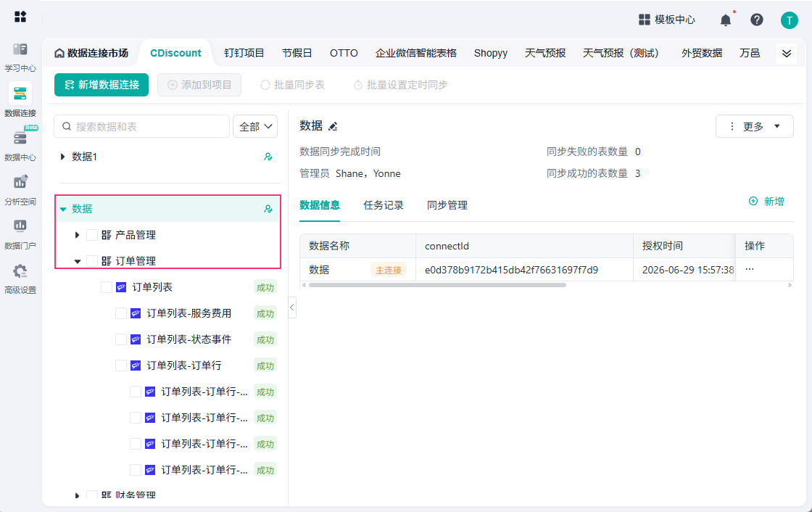Go to 分析空间 in the sidebar

20,190
